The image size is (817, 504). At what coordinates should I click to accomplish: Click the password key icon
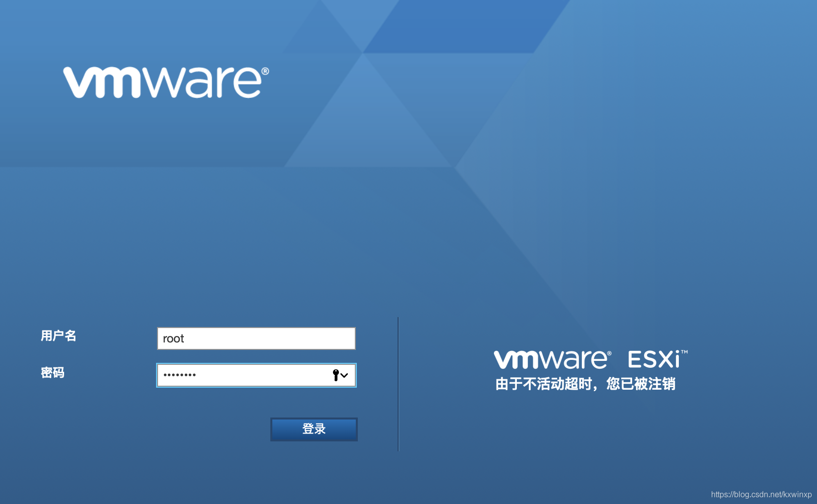click(336, 375)
